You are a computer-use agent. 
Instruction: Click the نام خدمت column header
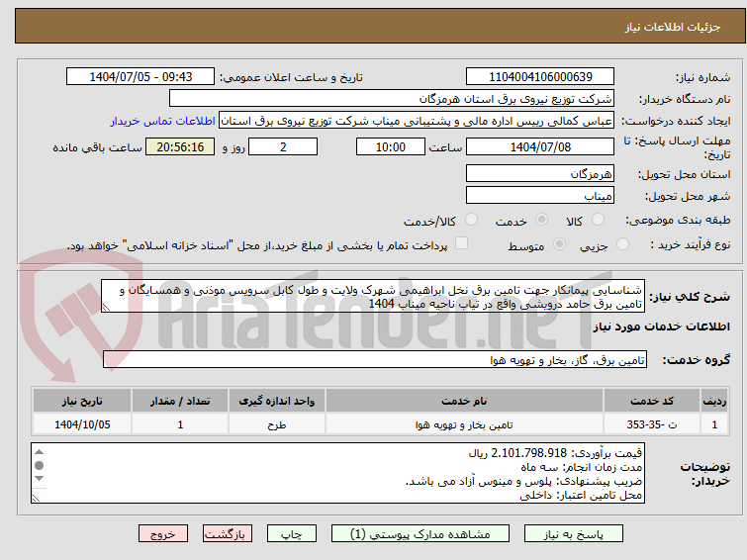(x=464, y=401)
